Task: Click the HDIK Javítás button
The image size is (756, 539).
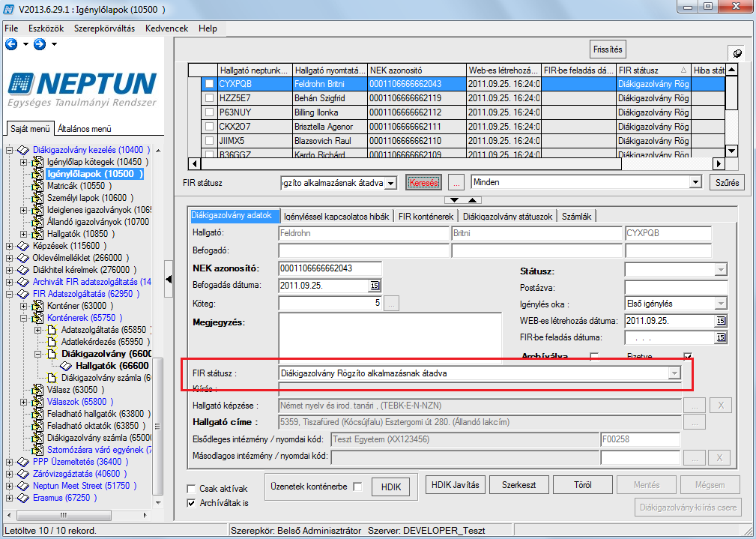Action: click(x=455, y=485)
